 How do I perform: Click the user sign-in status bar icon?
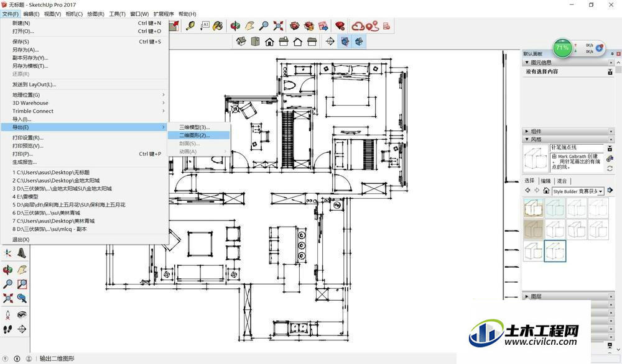[29, 358]
